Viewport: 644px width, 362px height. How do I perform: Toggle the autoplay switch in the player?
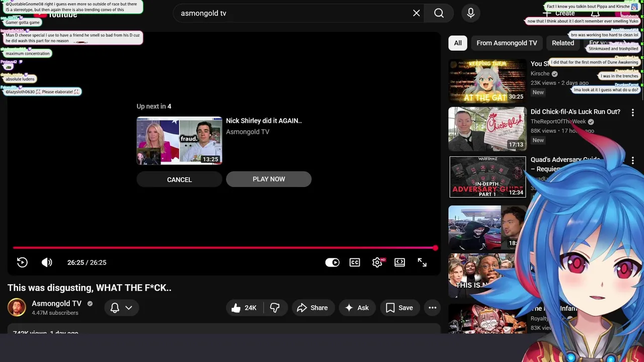[x=332, y=262]
